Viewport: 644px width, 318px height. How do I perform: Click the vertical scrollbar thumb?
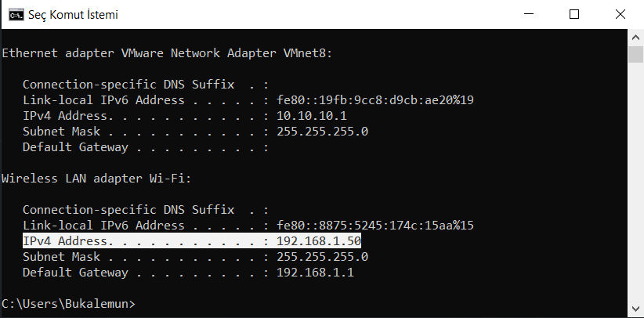[635, 55]
